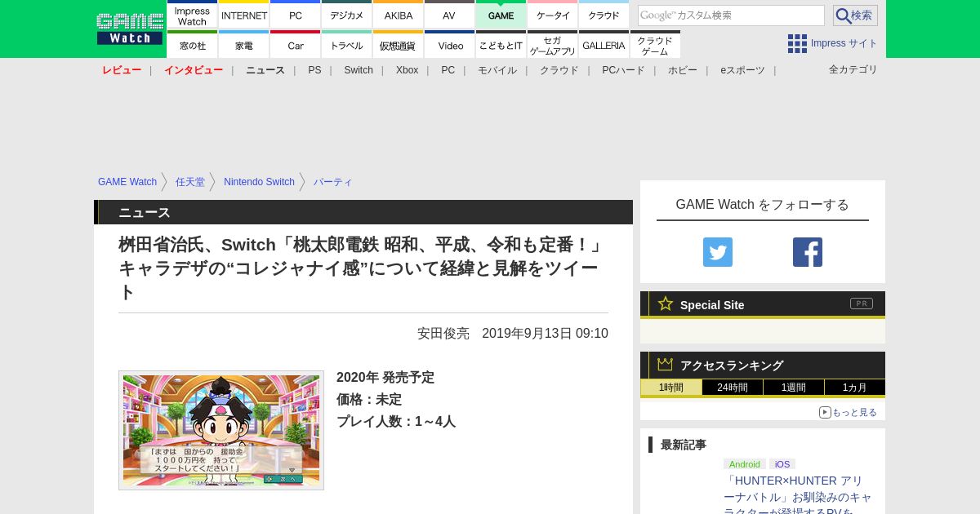Open the トラベル Watch tab
Screen dimensions: 980x514
point(347,45)
